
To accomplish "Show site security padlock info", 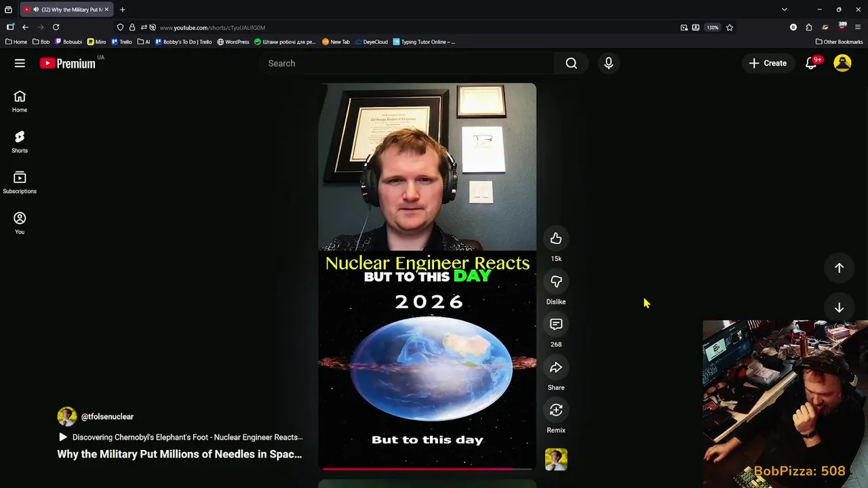I will point(132,27).
